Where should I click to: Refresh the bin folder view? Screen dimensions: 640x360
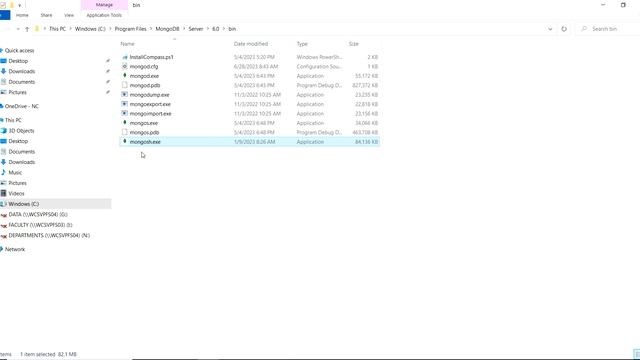pos(564,29)
